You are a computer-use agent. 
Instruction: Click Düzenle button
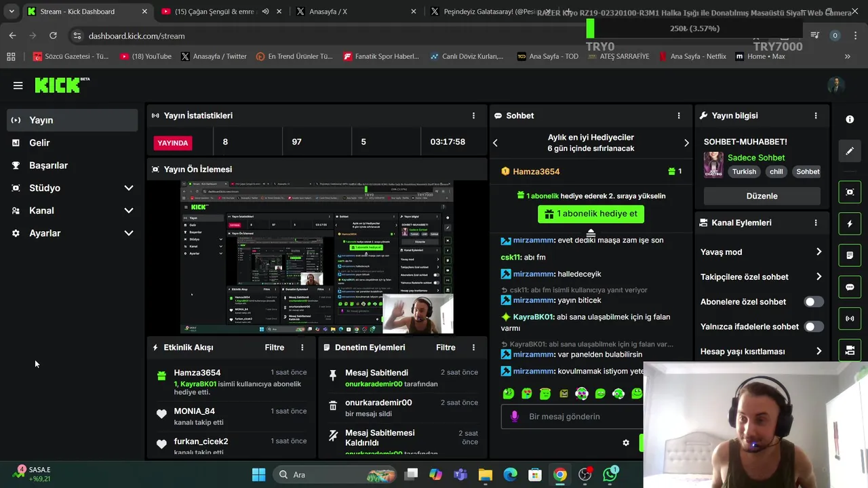tap(762, 196)
